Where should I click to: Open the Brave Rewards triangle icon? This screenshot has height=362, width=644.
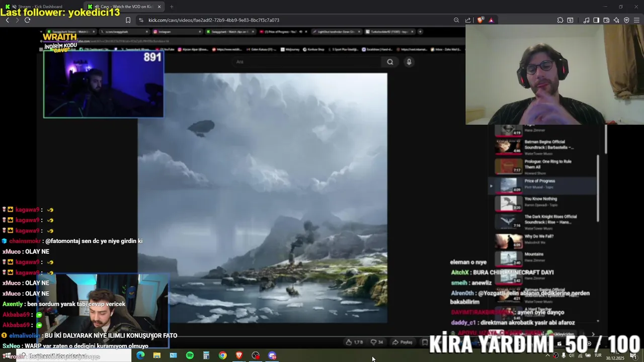click(x=491, y=20)
